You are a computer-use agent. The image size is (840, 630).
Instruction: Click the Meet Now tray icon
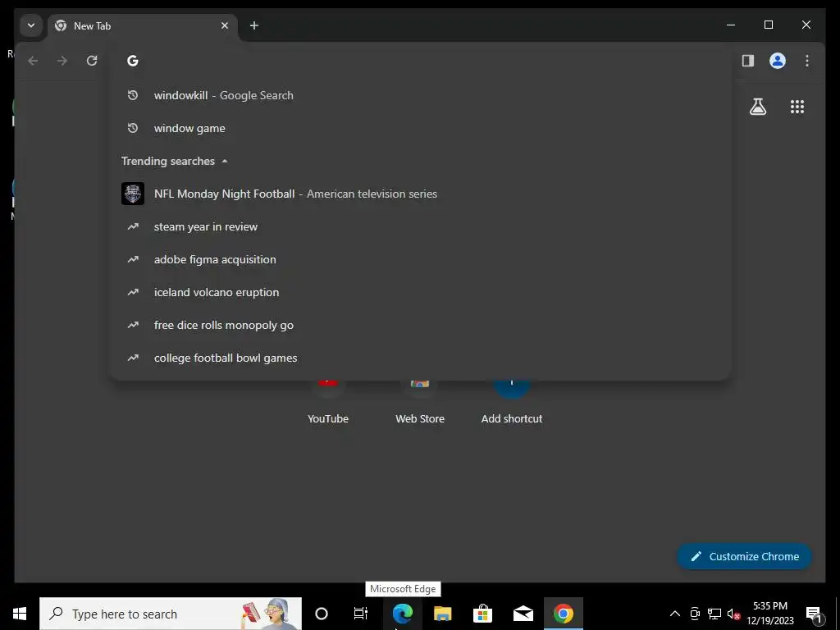point(695,614)
